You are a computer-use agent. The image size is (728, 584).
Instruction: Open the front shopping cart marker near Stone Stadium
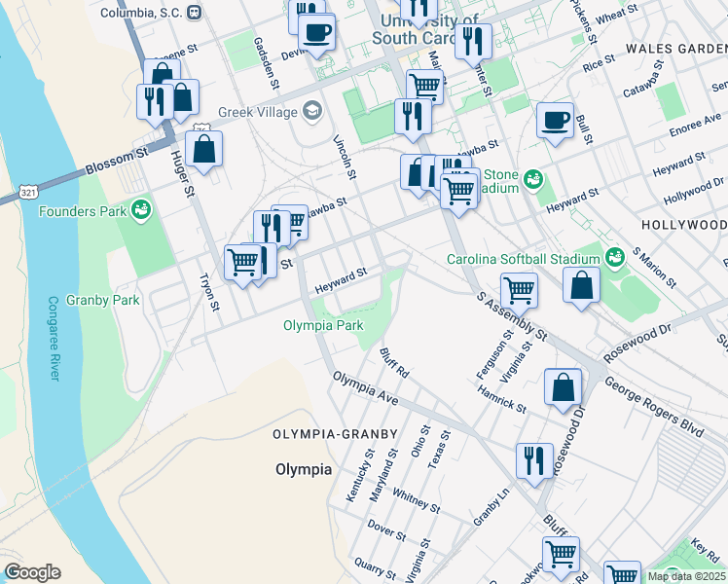tap(458, 193)
